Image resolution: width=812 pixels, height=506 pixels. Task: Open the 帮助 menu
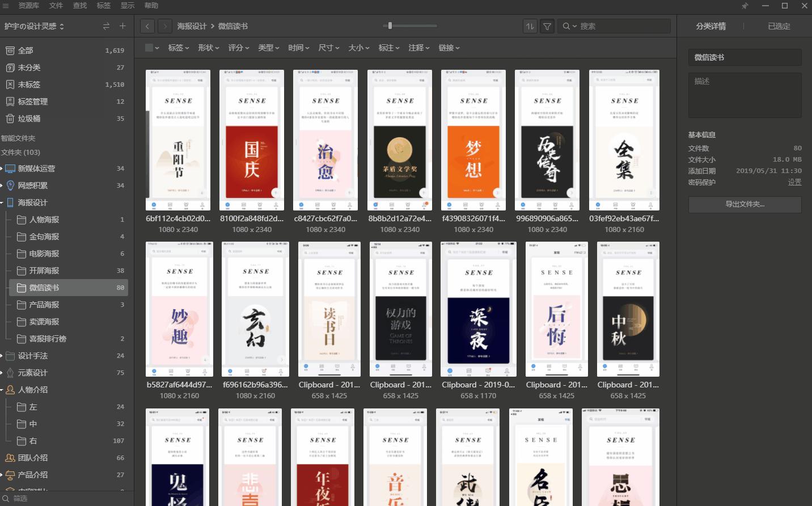(x=151, y=6)
